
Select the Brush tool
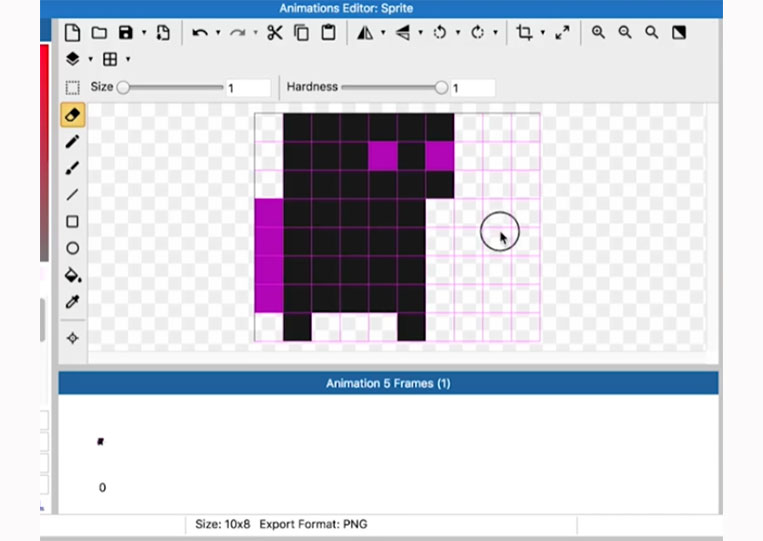coord(73,168)
